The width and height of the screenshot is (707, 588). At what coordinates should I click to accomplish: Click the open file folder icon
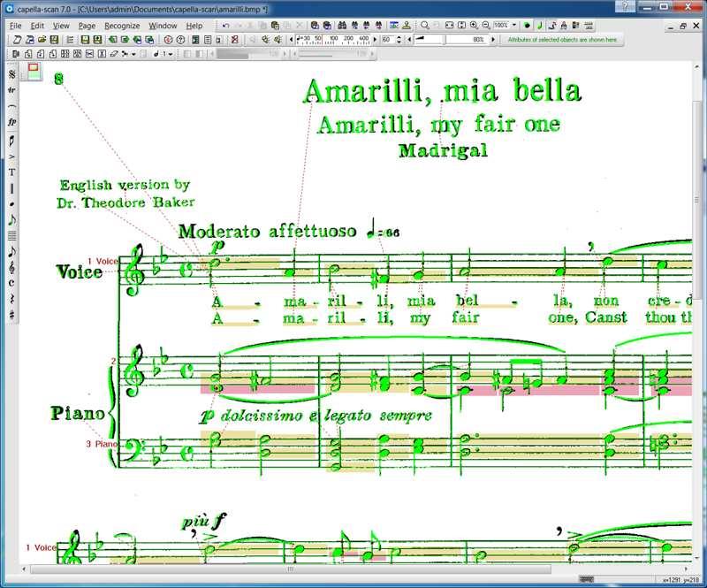[42, 40]
